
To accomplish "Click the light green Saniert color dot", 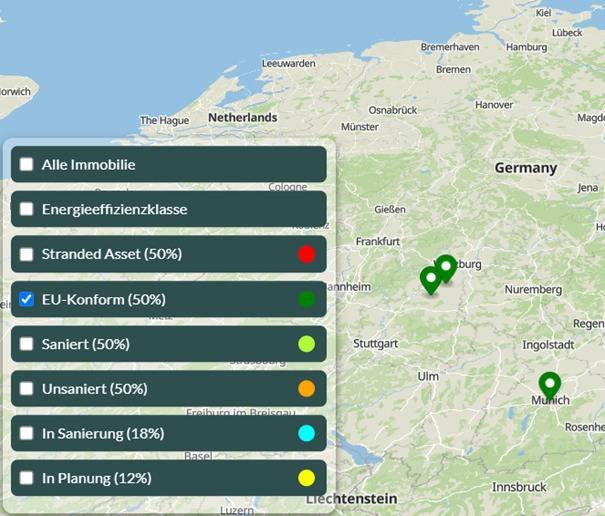I will (306, 344).
